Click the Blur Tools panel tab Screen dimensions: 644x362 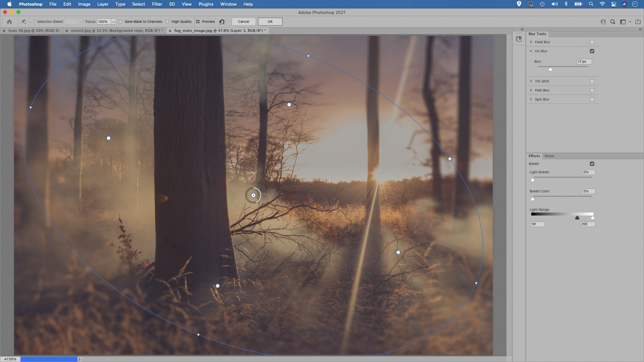(x=537, y=34)
